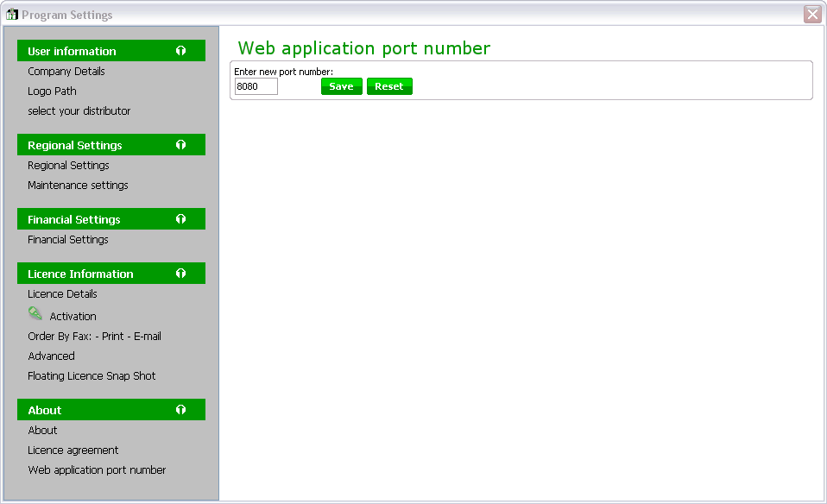Open the Activation page
The width and height of the screenshot is (827, 504).
click(73, 317)
